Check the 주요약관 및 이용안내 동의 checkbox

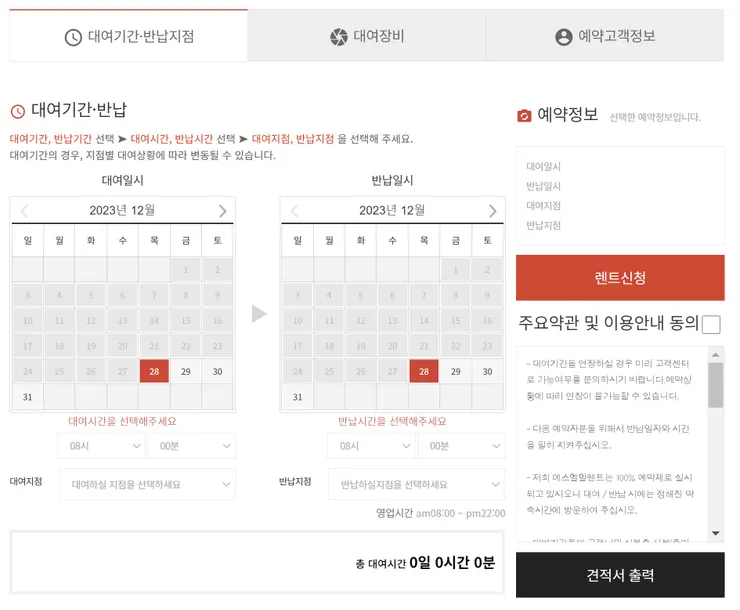(x=711, y=324)
